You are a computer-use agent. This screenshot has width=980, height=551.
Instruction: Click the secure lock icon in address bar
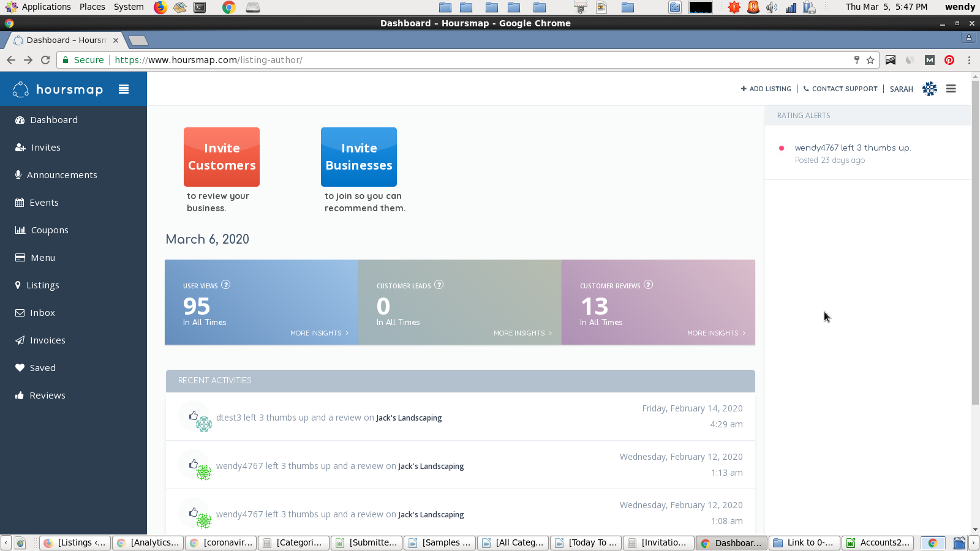[66, 60]
